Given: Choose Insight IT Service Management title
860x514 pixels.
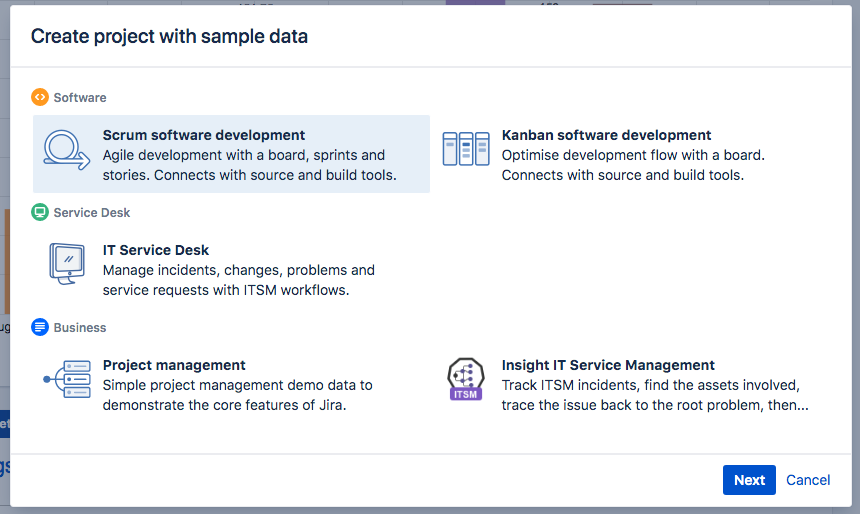Looking at the screenshot, I should tap(608, 365).
